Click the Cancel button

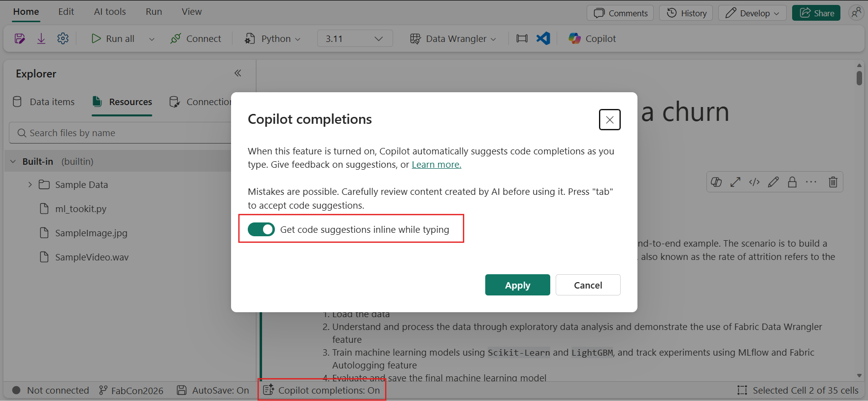pos(588,285)
